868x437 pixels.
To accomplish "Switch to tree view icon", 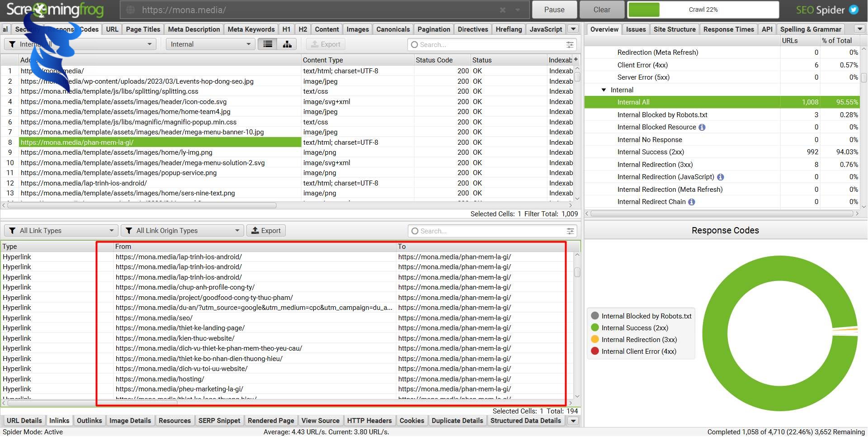I will tap(287, 44).
